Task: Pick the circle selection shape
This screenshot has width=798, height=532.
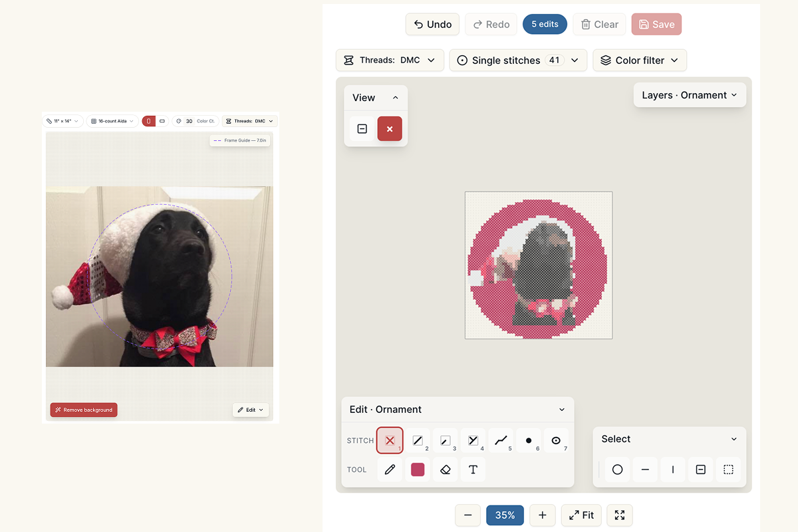Action: click(x=617, y=469)
